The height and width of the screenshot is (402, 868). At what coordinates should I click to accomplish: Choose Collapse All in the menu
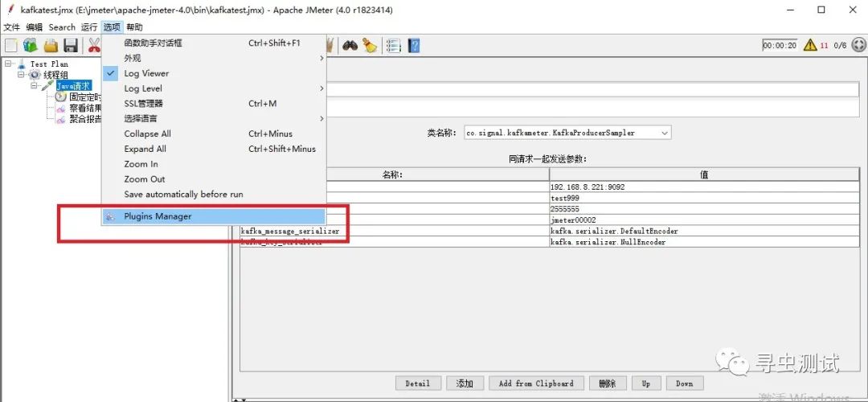coord(214,133)
